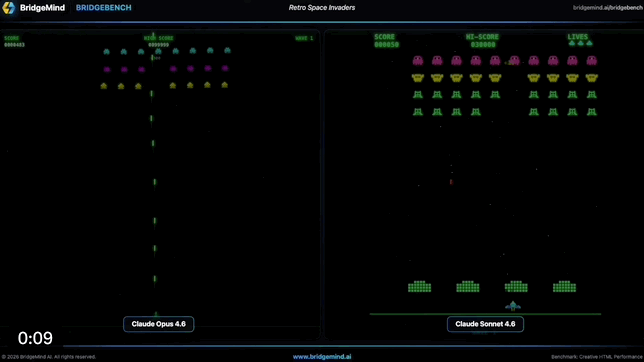Click the Retro Space Invaders title
Image resolution: width=644 pixels, height=362 pixels.
tap(322, 7)
